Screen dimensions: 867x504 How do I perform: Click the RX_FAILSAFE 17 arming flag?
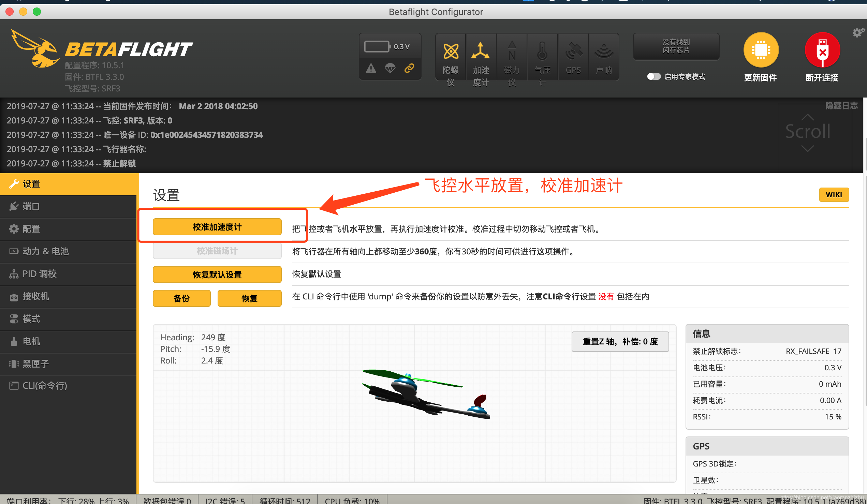coord(813,351)
